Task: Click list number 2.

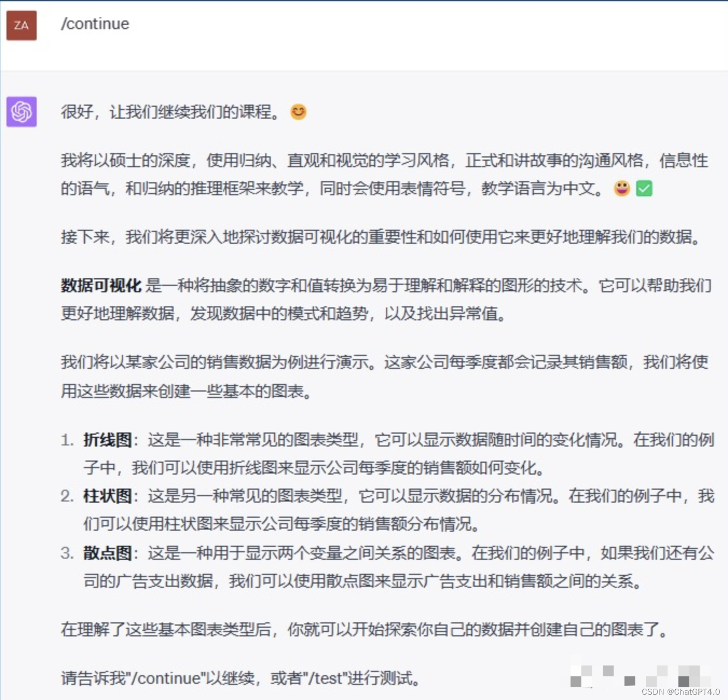Action: [x=67, y=496]
